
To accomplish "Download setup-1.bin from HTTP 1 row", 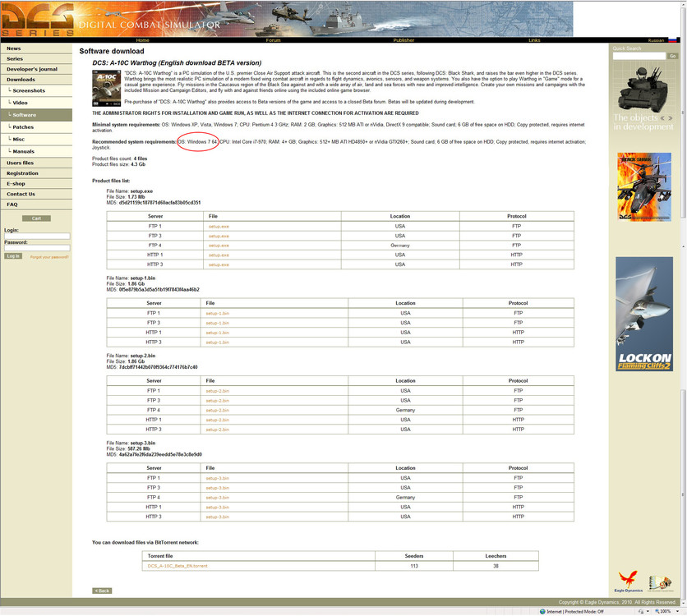I will [217, 333].
